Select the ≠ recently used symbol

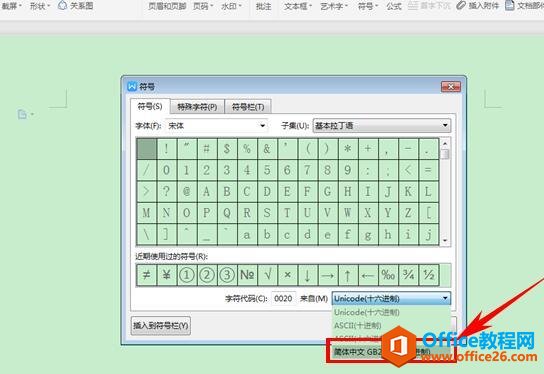point(146,275)
